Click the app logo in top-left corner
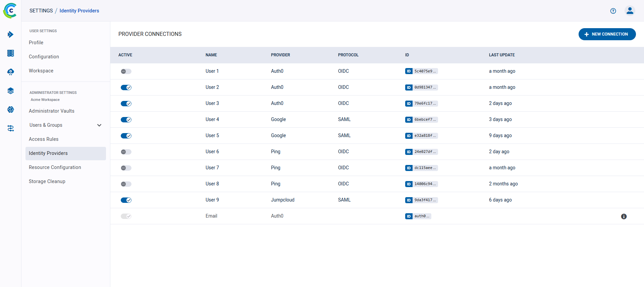Screen dimensions: 644x287 click(x=10, y=11)
